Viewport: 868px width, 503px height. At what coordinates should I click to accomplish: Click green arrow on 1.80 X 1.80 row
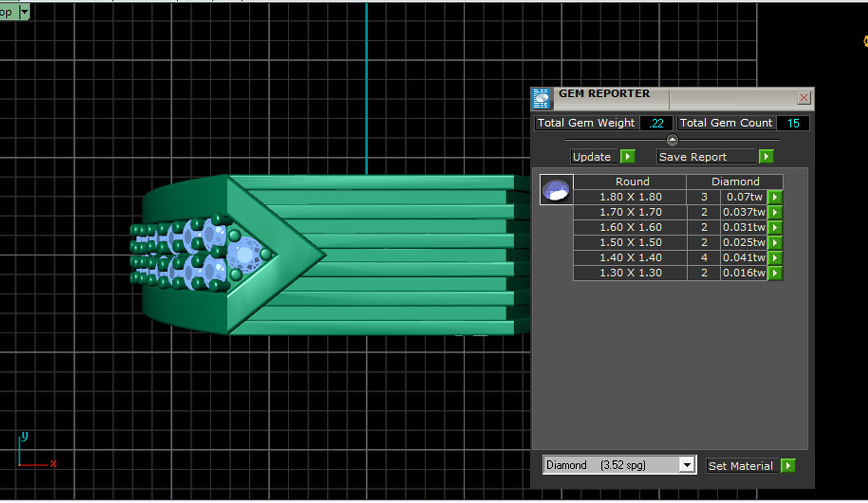pyautogui.click(x=775, y=197)
